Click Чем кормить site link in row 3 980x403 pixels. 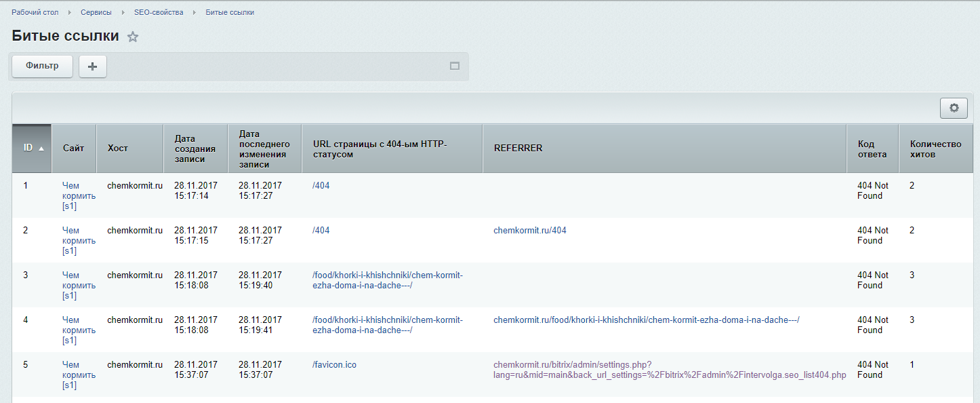point(79,285)
